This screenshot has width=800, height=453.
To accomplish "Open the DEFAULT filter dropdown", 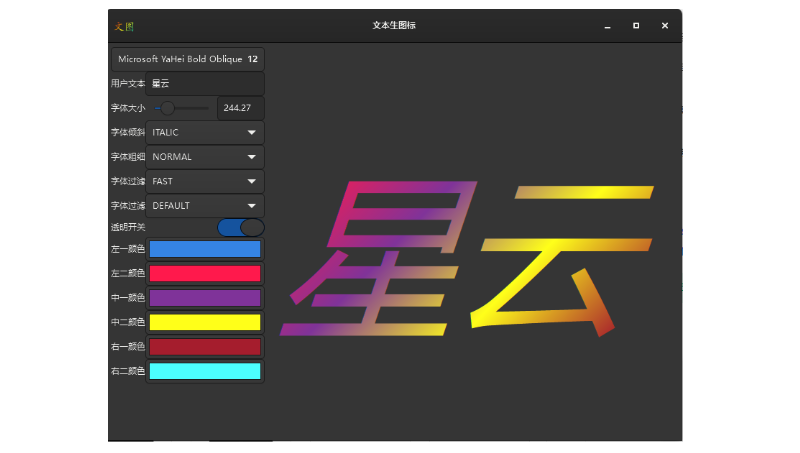I will coord(205,206).
